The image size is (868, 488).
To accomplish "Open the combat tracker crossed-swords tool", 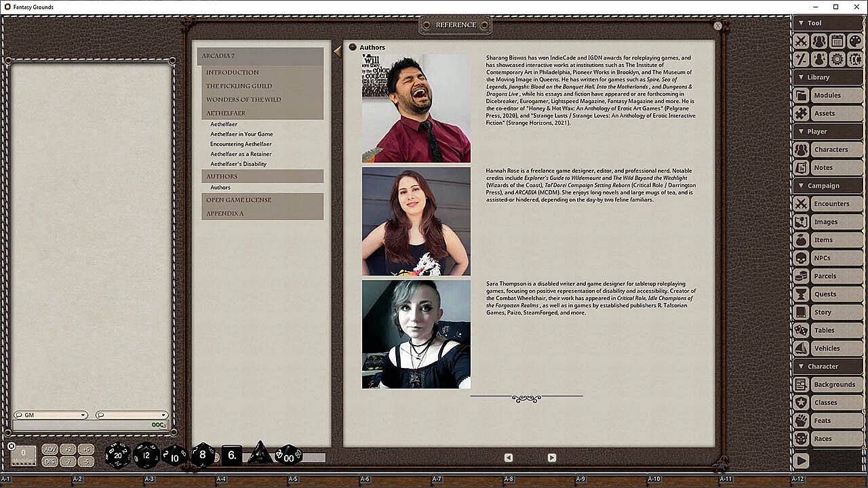I will [801, 41].
